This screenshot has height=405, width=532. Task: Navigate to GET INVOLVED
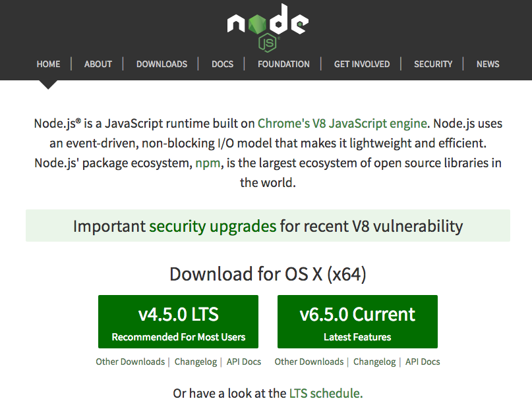click(362, 64)
